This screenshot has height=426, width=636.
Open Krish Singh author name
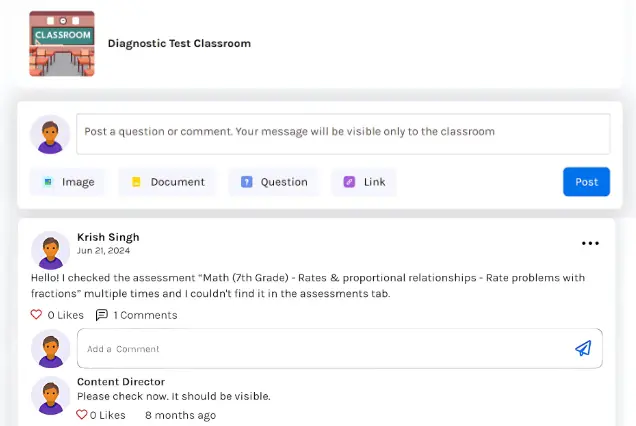(108, 237)
